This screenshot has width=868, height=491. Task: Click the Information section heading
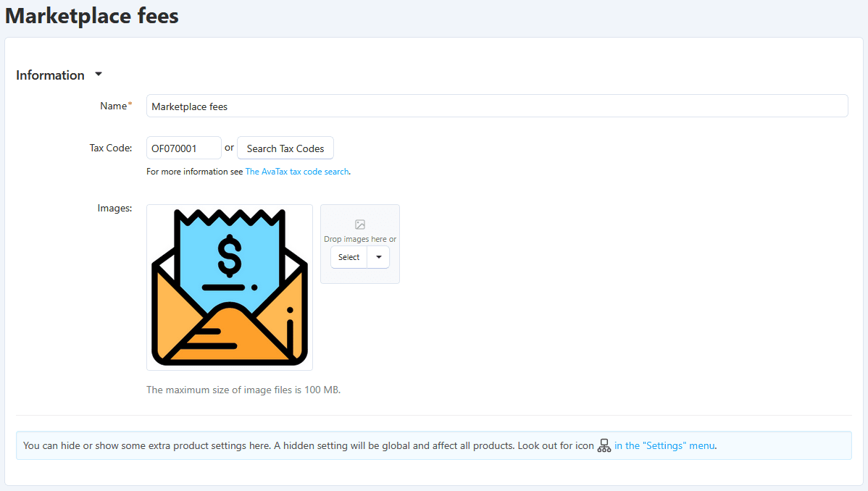51,75
